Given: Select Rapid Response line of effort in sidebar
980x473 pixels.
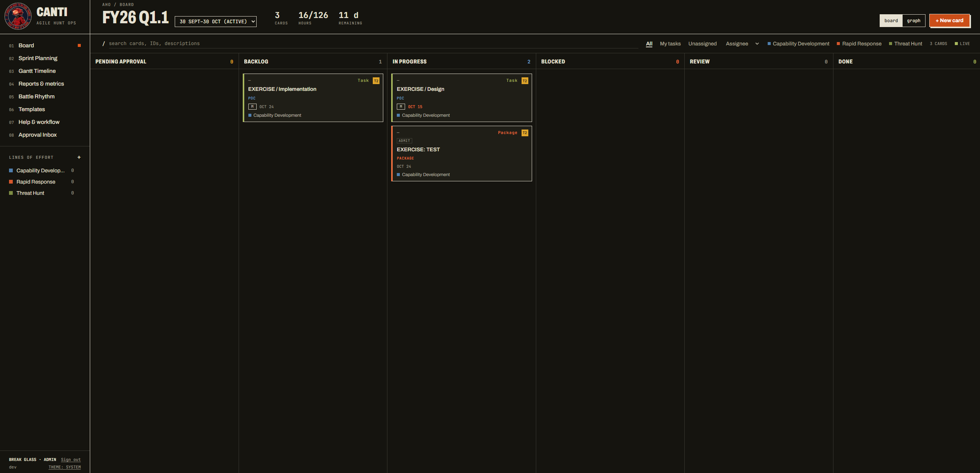Looking at the screenshot, I should tap(41, 182).
